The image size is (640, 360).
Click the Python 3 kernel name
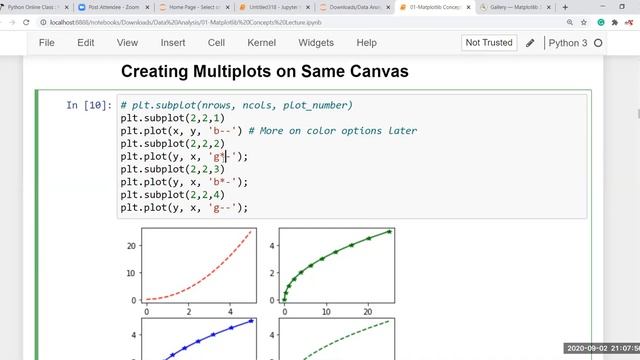point(568,43)
